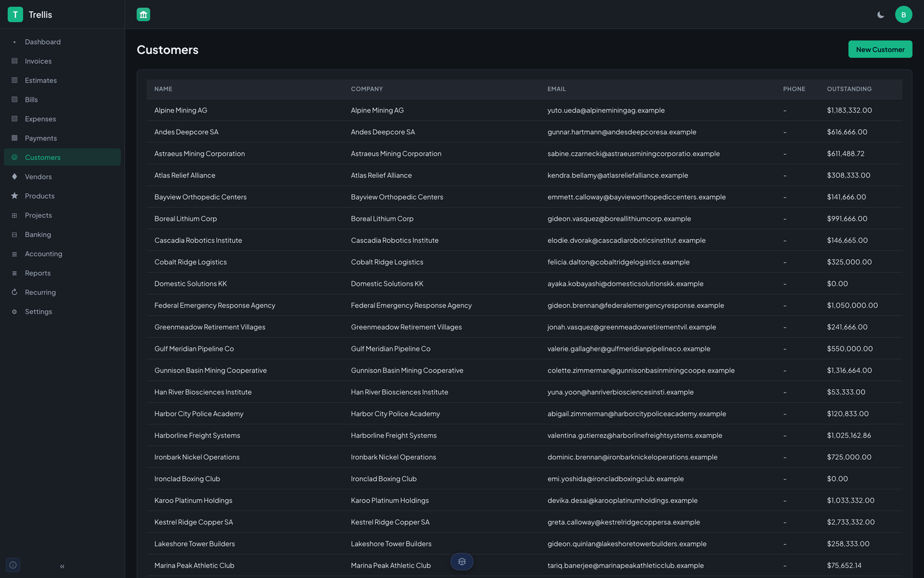The image size is (924, 578).
Task: Click the Estimates sidebar icon
Action: (14, 80)
